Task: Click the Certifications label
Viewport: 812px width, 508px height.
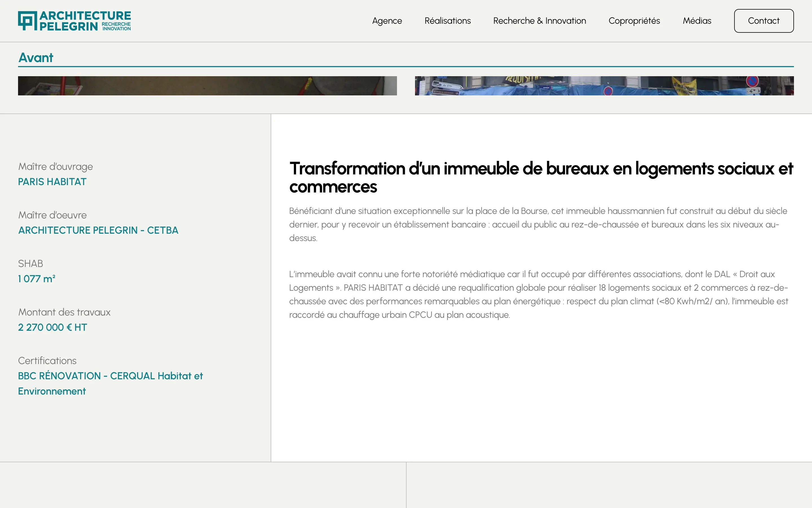Action: (47, 360)
